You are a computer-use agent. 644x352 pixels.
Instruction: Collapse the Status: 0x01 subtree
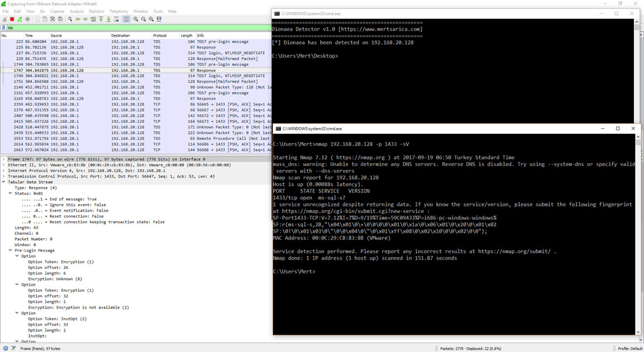pos(10,193)
